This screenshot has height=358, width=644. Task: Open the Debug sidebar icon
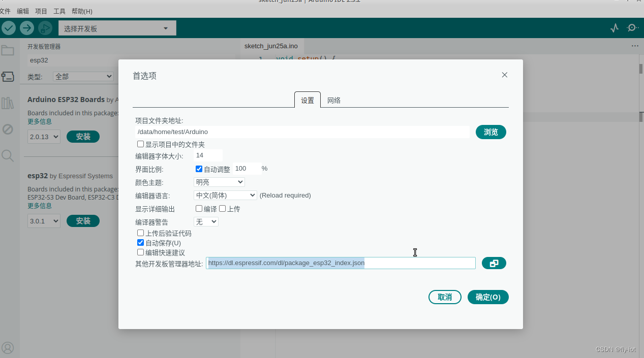[8, 129]
